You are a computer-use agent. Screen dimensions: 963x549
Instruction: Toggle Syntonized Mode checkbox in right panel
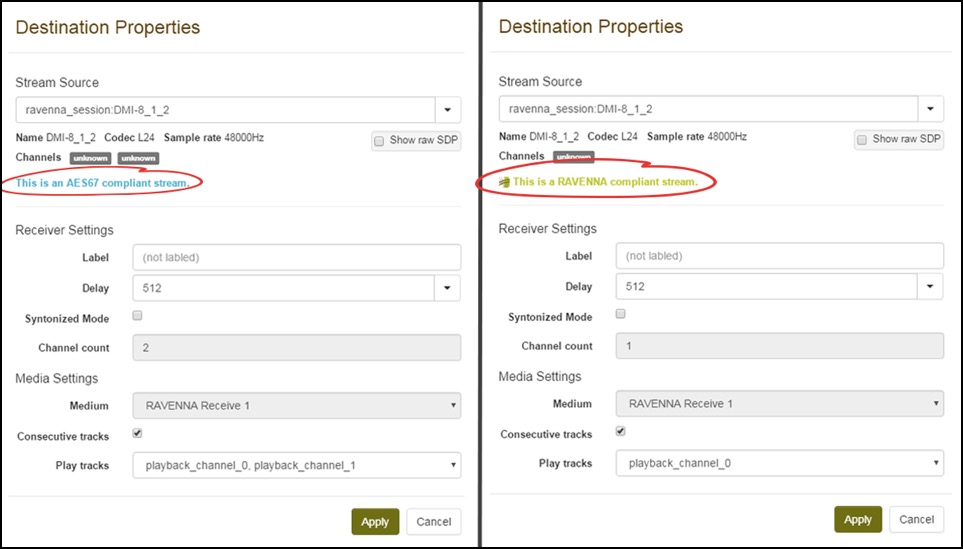[x=621, y=314]
